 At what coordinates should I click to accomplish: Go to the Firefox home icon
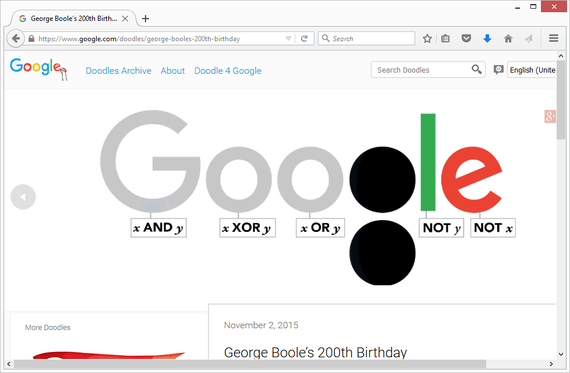point(508,39)
